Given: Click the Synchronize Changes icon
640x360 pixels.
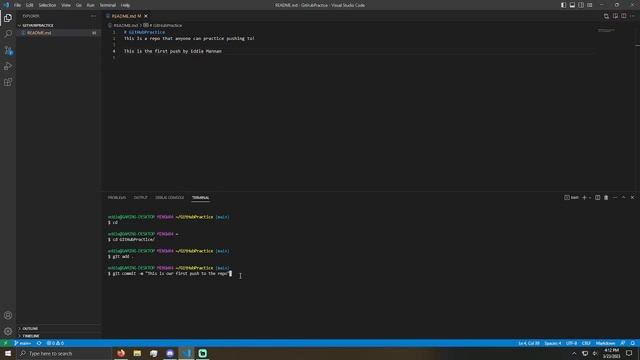Looking at the screenshot, I should [x=39, y=343].
